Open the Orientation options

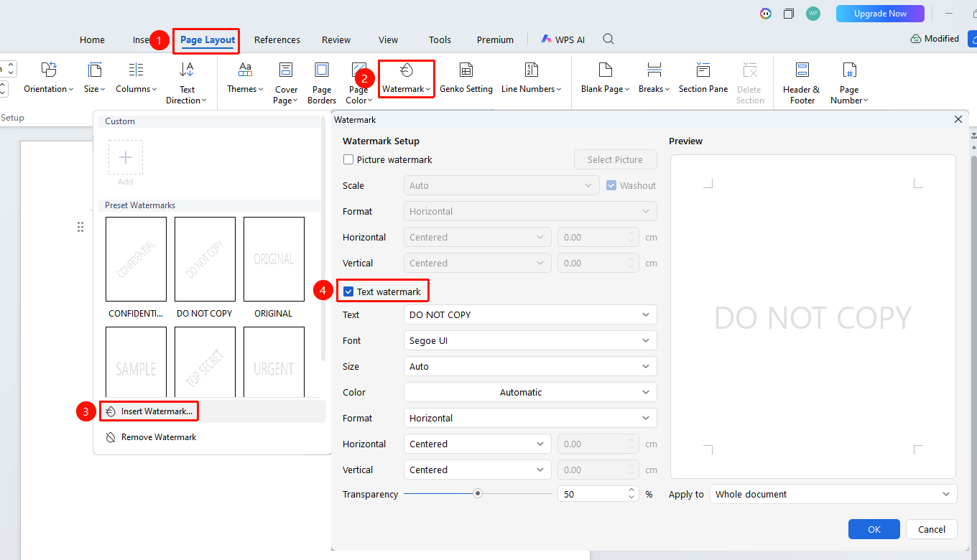tap(49, 78)
